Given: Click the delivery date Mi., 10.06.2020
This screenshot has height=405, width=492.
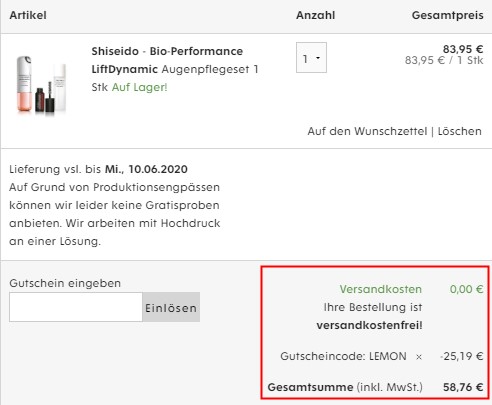Looking at the screenshot, I should 146,169.
